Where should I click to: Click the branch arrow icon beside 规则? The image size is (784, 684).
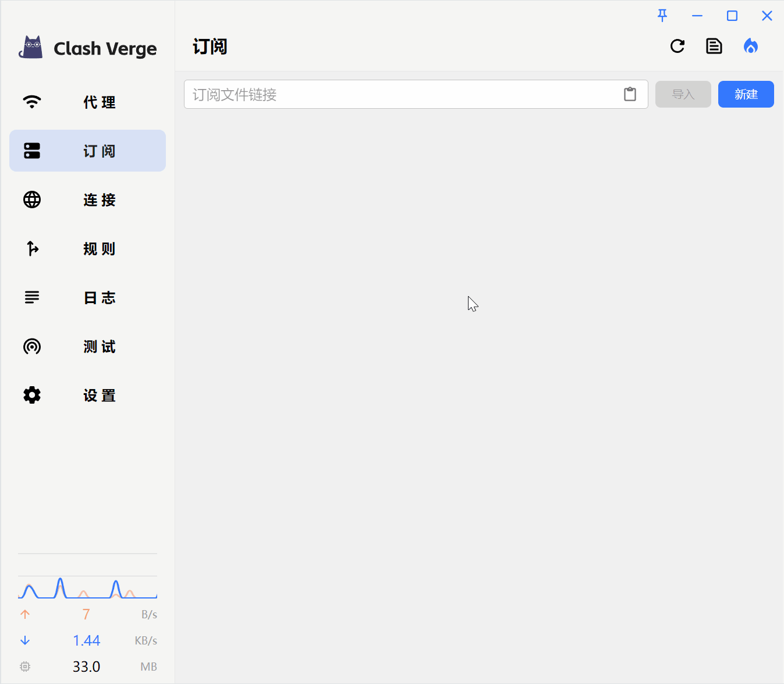(32, 248)
